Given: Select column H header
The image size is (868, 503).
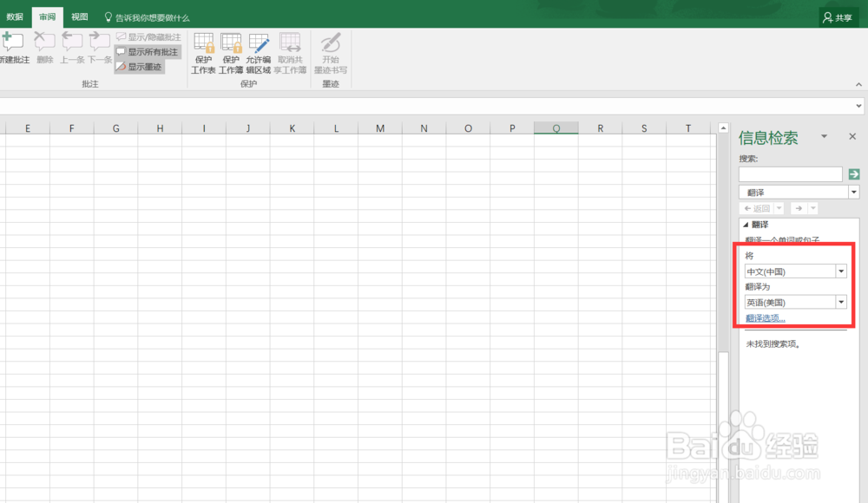Looking at the screenshot, I should click(160, 128).
